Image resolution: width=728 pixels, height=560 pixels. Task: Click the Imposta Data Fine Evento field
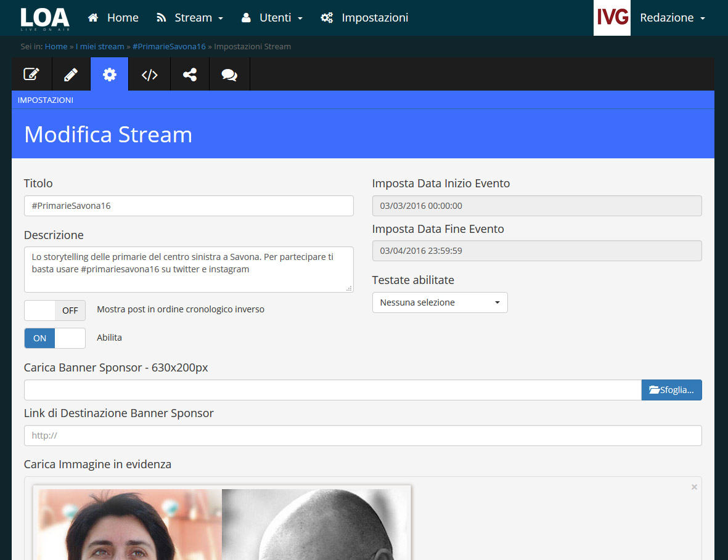[x=537, y=251]
